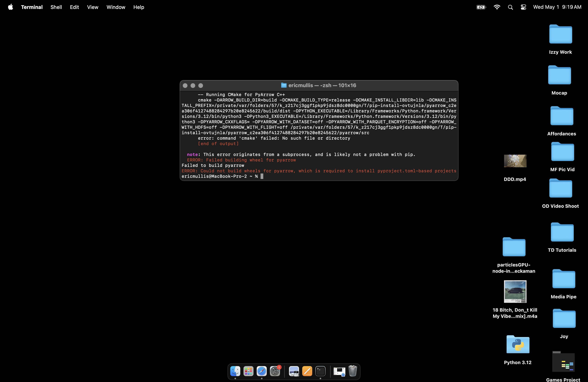Open Finder from the dock
The image size is (588, 382).
[x=235, y=371]
